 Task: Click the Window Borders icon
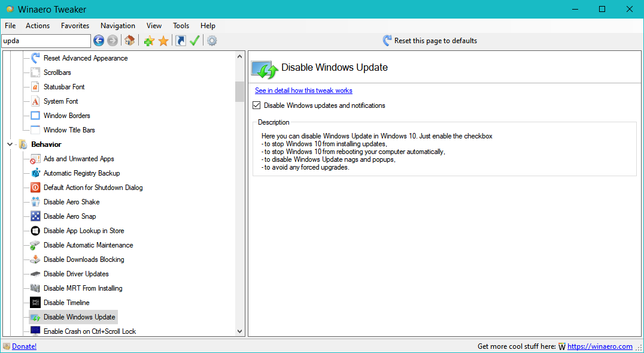(x=35, y=116)
